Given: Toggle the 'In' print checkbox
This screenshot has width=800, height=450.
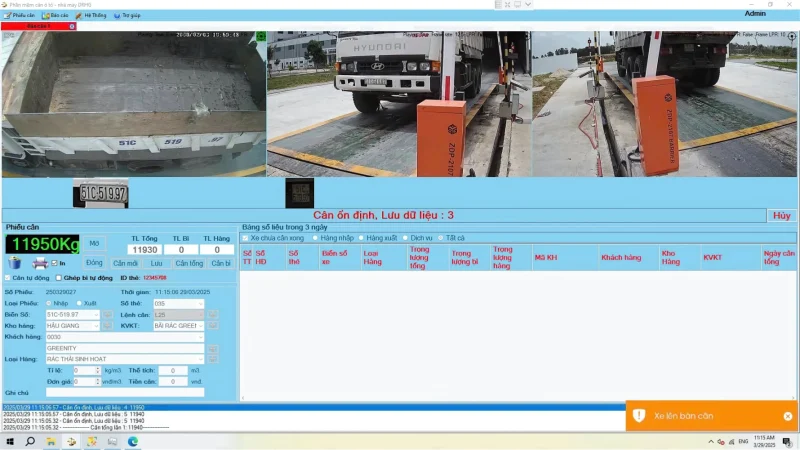Looking at the screenshot, I should tap(56, 263).
